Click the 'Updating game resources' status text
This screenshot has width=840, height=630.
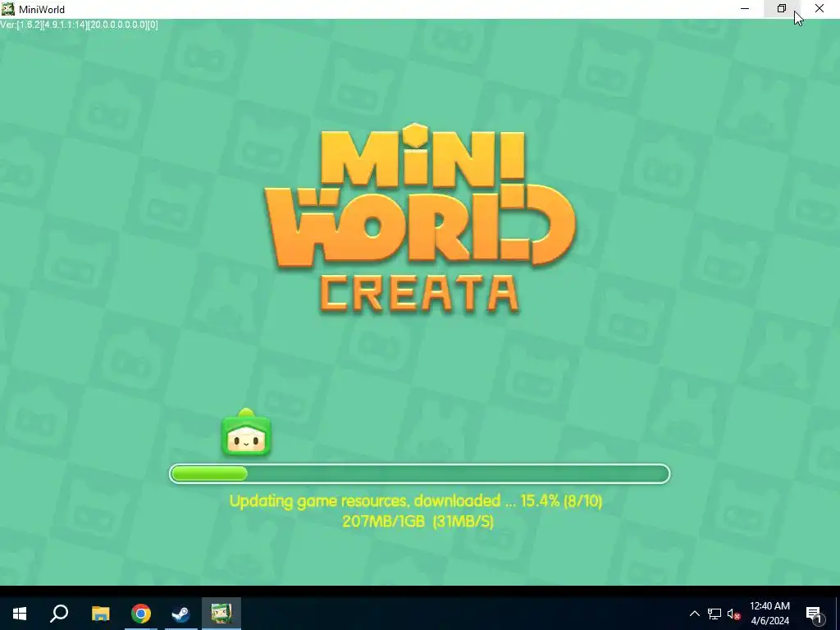(x=416, y=501)
